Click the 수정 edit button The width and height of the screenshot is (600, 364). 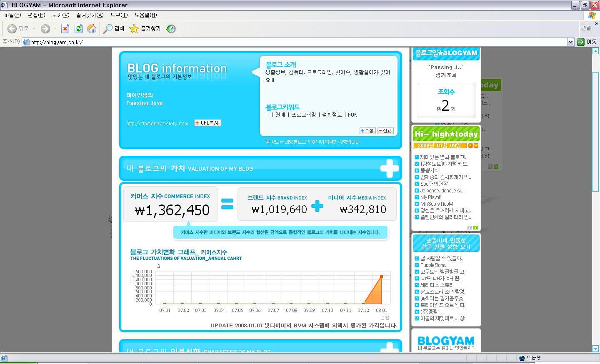tap(367, 130)
